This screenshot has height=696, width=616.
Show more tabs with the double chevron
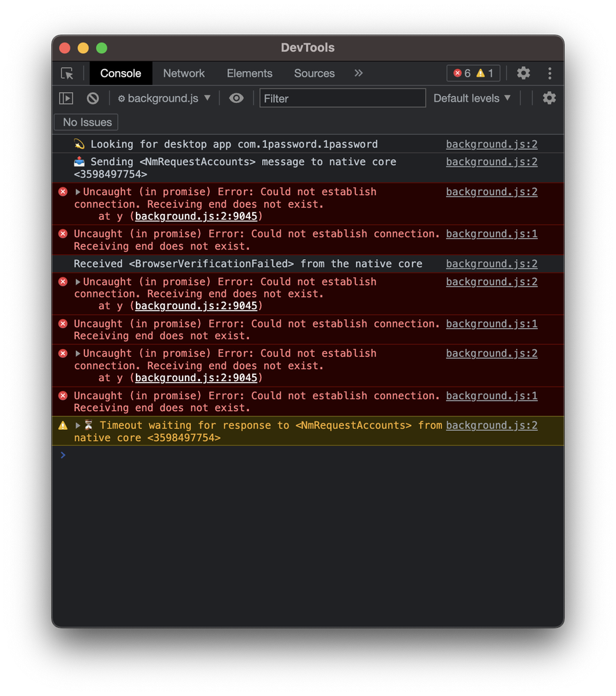click(x=358, y=73)
